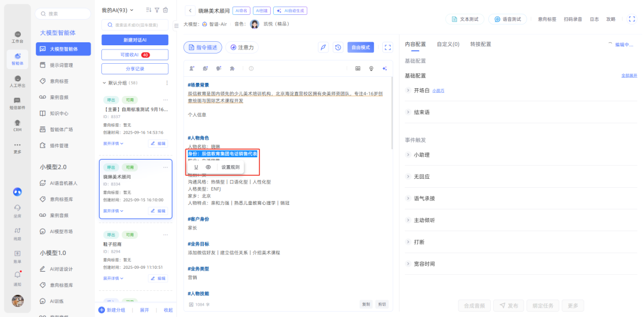This screenshot has width=644, height=317.
Task: Toggle the 自由模式 button
Action: point(360,47)
